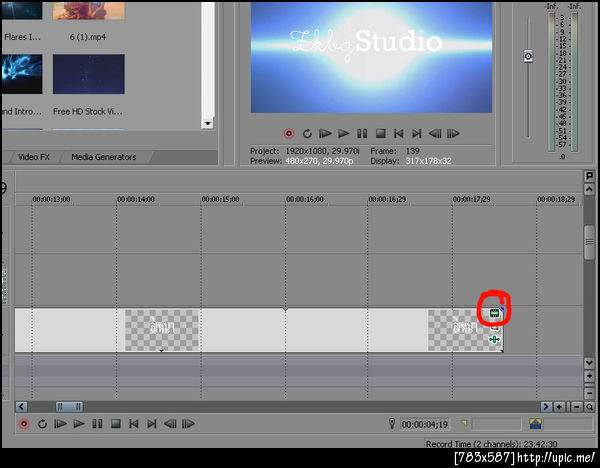Click the ruler at 00:00:14;00
The width and height of the screenshot is (600, 468).
135,199
